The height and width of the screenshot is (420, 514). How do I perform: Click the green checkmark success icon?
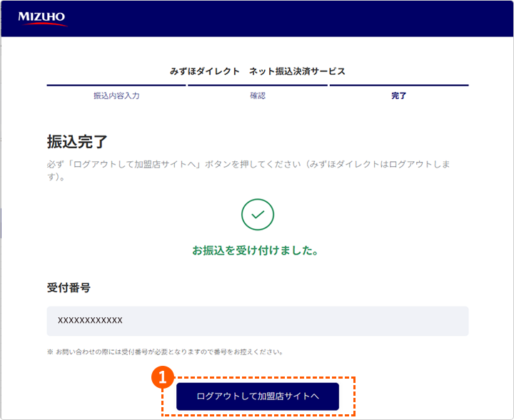(258, 215)
